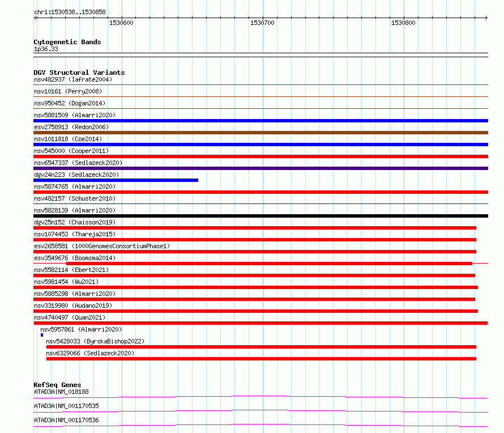Click the red bar of nsv545000
This screenshot has height=433, width=504.
260,156
